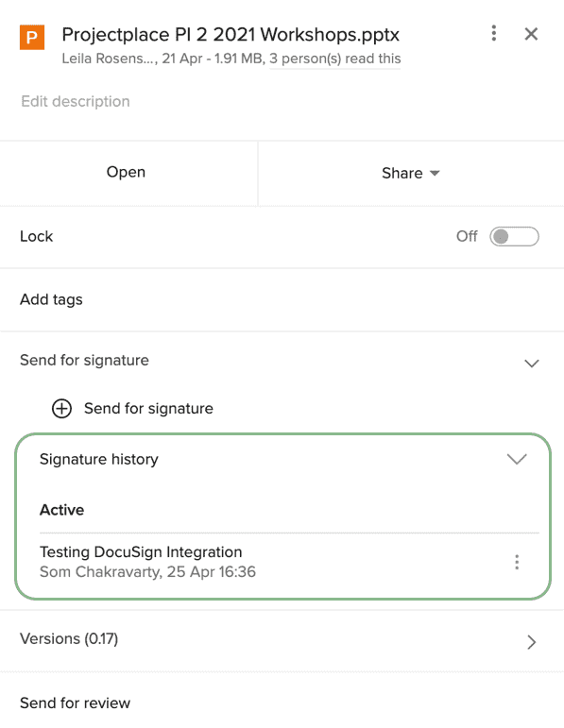Click the orange PowerPoint file icon
Image resolution: width=564 pixels, height=728 pixels.
pos(32,37)
